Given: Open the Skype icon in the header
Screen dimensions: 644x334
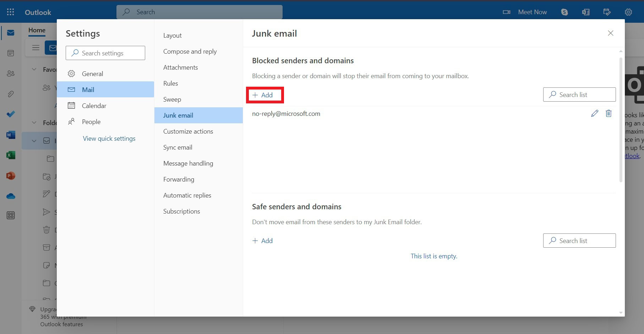Looking at the screenshot, I should pyautogui.click(x=564, y=12).
